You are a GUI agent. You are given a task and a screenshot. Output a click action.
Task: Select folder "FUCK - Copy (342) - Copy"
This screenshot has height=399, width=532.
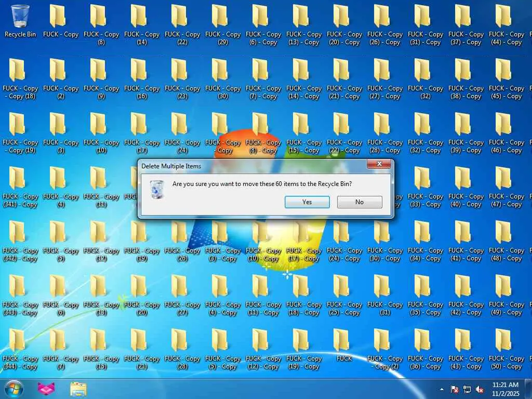point(20,241)
